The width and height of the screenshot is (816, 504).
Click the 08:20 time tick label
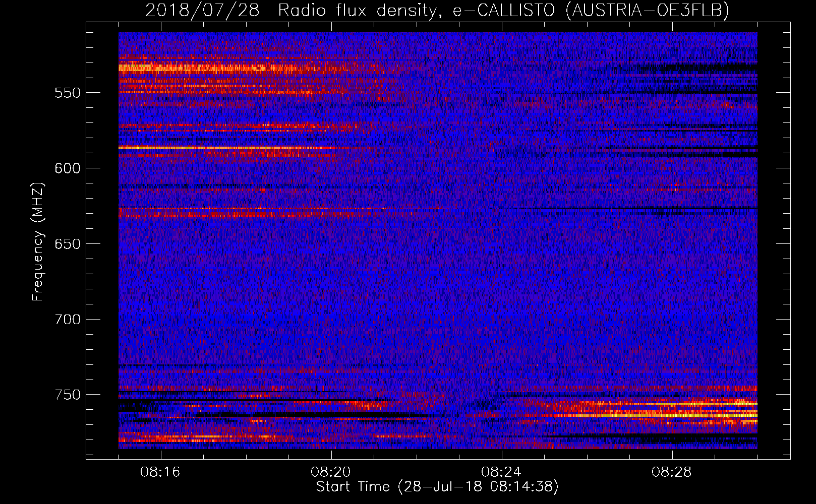pyautogui.click(x=331, y=472)
